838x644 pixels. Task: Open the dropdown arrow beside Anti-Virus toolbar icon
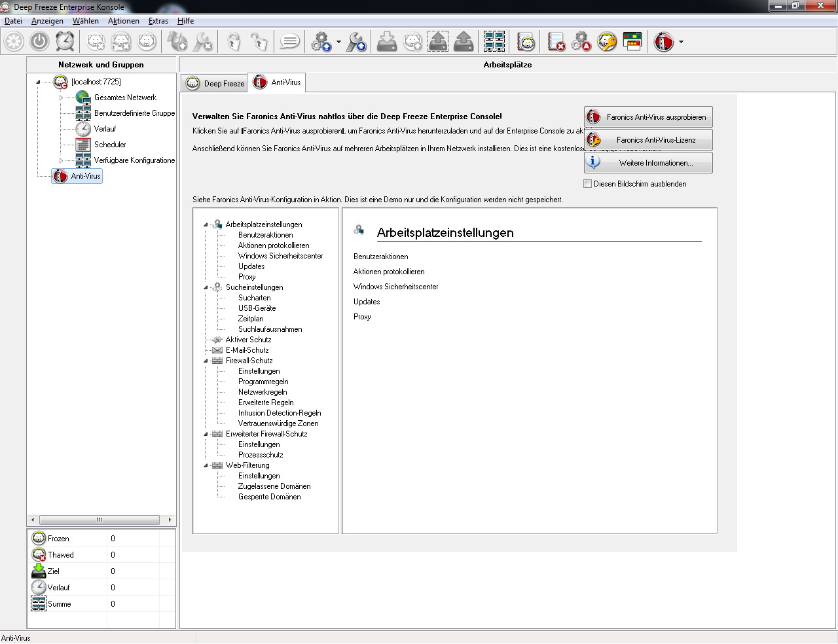click(681, 42)
